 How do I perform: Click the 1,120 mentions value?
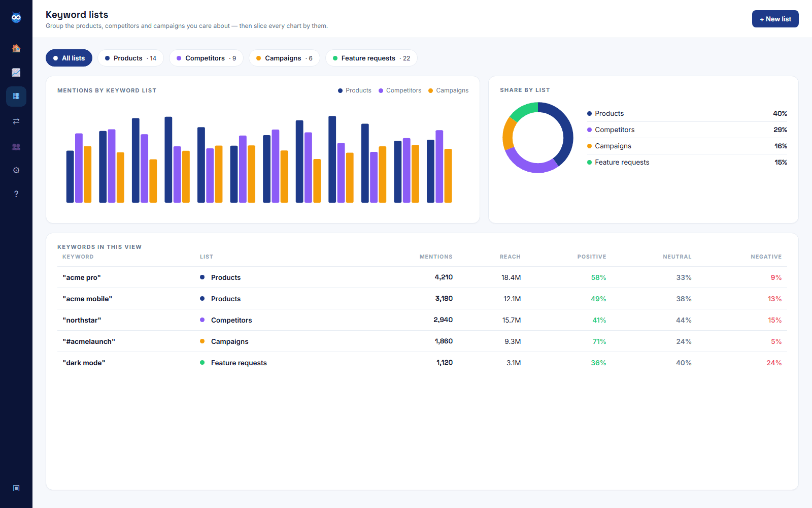(x=445, y=363)
